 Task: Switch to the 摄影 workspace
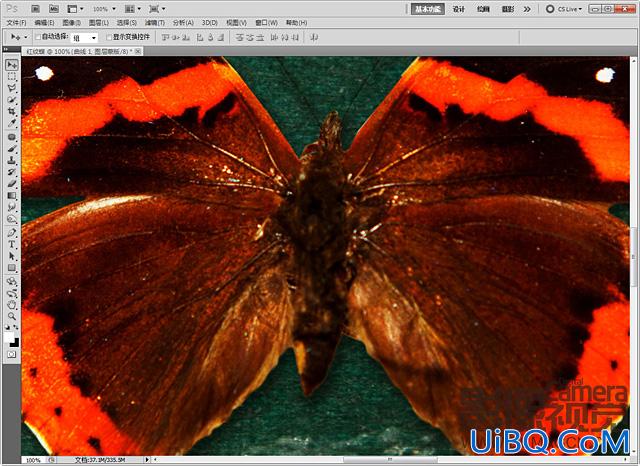click(508, 9)
